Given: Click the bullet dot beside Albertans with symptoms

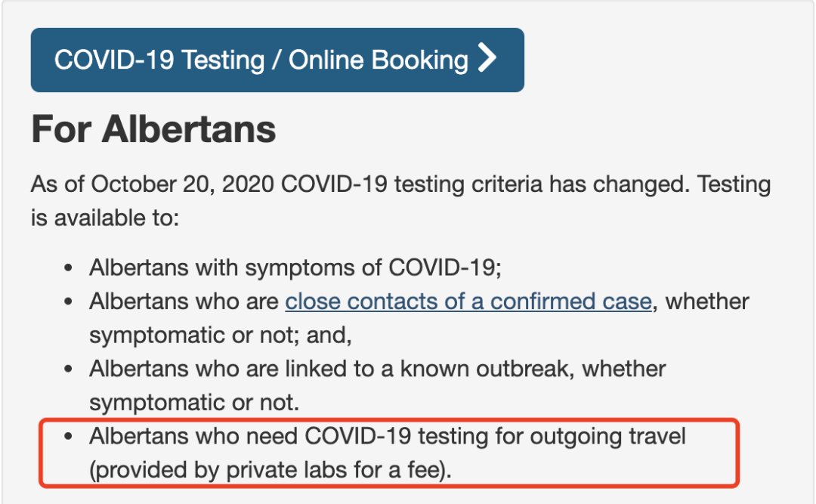Looking at the screenshot, I should (x=68, y=268).
